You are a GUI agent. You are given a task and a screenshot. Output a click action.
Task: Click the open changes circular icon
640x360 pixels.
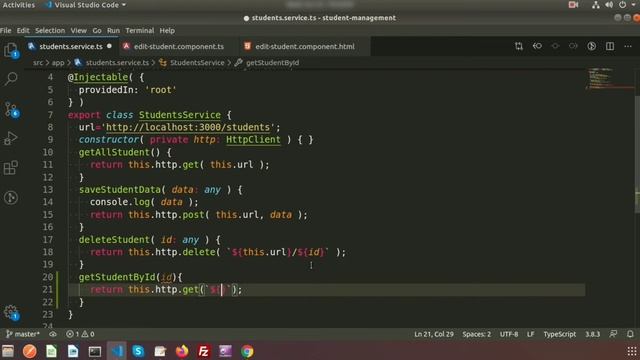(591, 46)
